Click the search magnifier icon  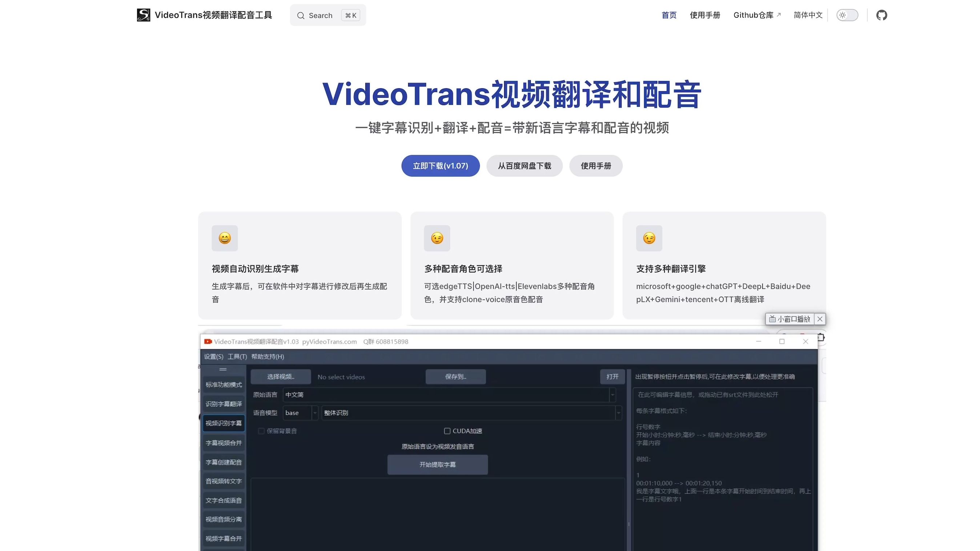[x=301, y=16]
